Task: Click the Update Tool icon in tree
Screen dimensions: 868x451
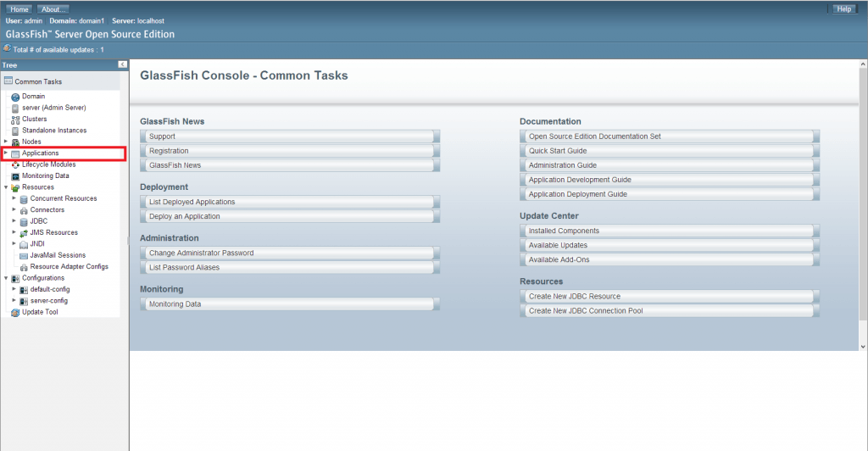Action: coord(15,313)
